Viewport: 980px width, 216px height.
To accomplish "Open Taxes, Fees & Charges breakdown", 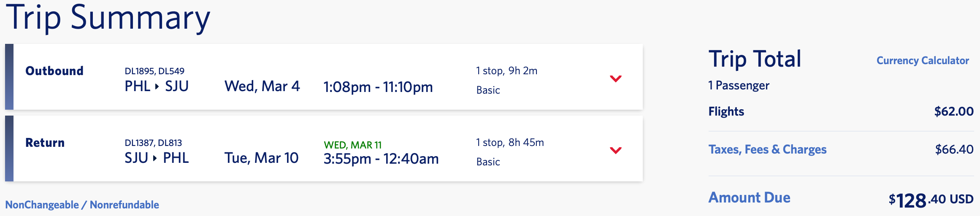I will (x=767, y=149).
